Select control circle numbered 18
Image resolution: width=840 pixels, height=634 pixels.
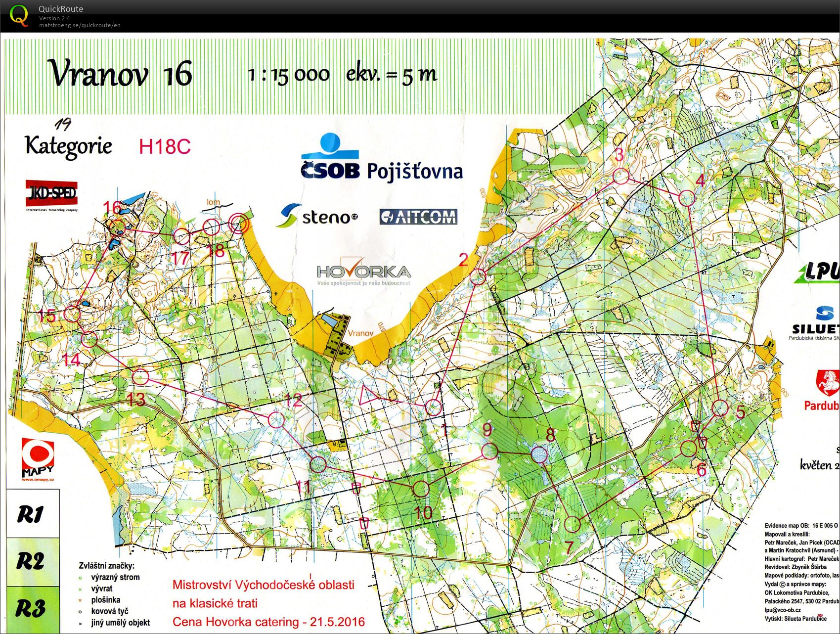211,227
